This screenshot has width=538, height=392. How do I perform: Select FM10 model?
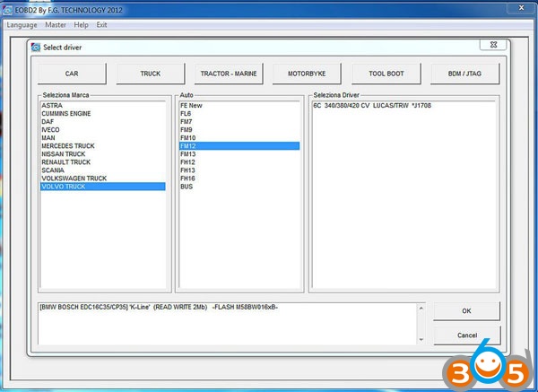(239, 138)
